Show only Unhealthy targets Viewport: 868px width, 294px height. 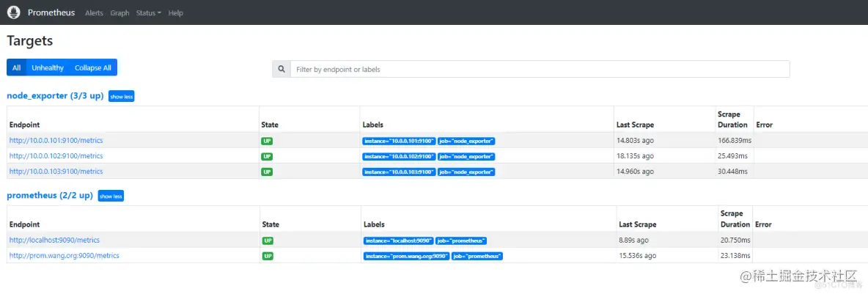click(x=48, y=67)
